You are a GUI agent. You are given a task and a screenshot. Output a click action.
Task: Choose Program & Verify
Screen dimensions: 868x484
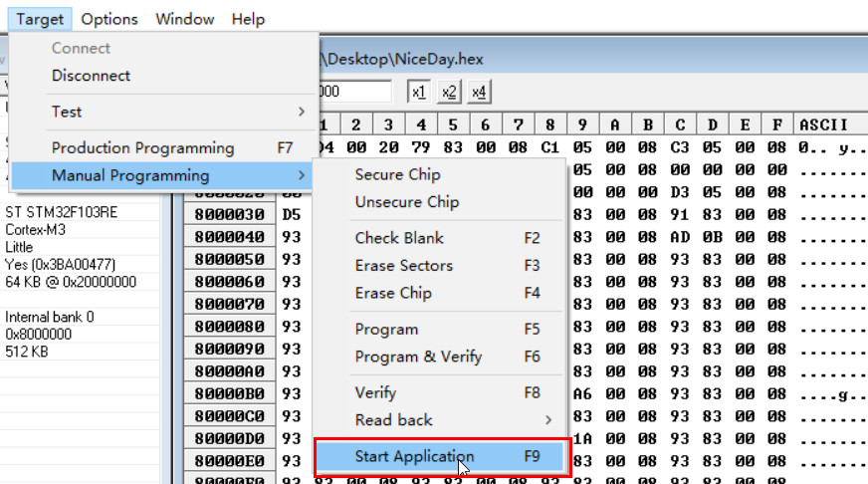tap(440, 357)
